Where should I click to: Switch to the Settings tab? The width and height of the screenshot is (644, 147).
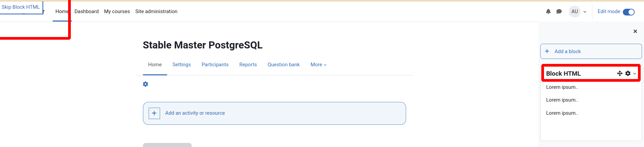point(182,65)
